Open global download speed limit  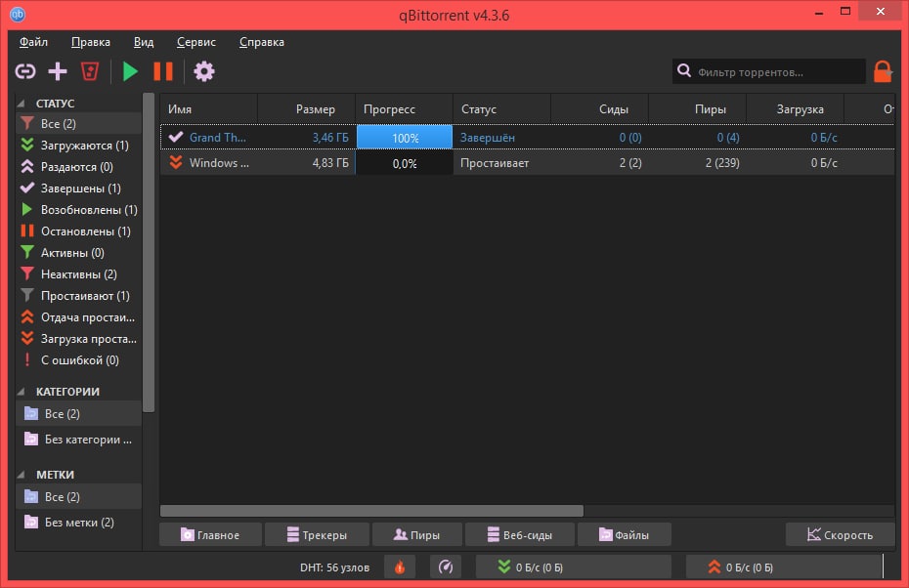click(x=573, y=567)
